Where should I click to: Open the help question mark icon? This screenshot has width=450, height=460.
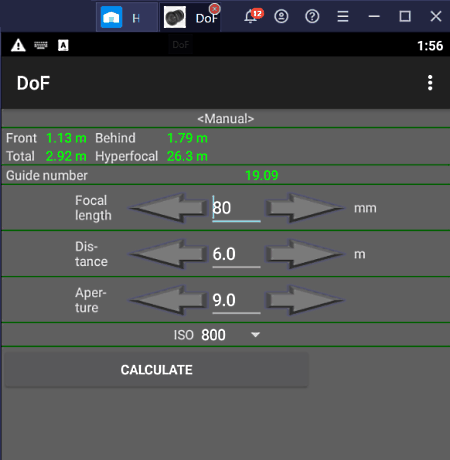(x=312, y=16)
